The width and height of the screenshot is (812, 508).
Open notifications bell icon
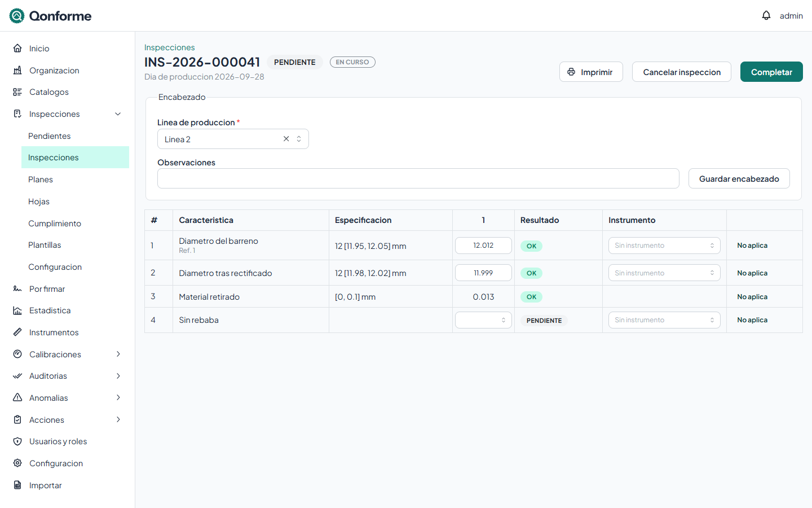coord(766,15)
